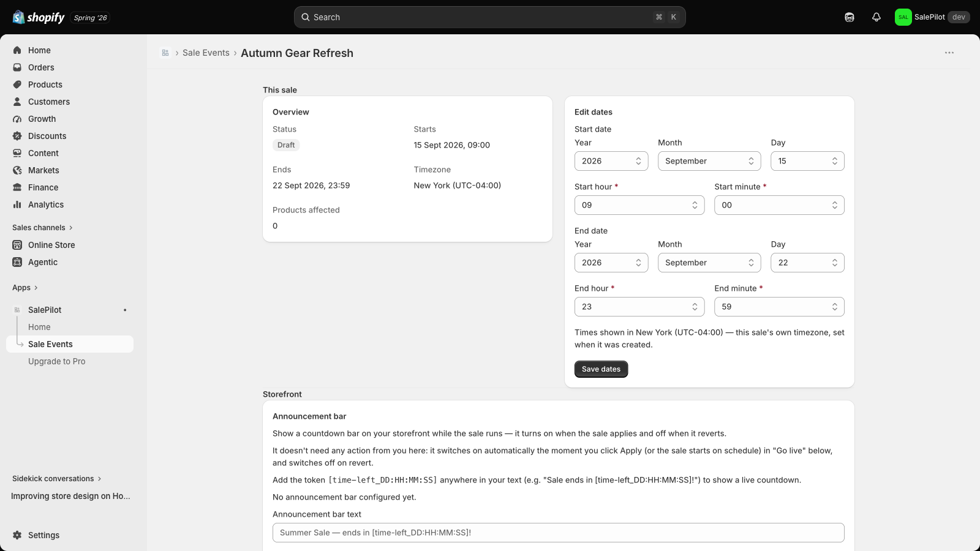Screen dimensions: 980x551
Task: Go back to Sale Events breadcrumb
Action: pos(206,53)
